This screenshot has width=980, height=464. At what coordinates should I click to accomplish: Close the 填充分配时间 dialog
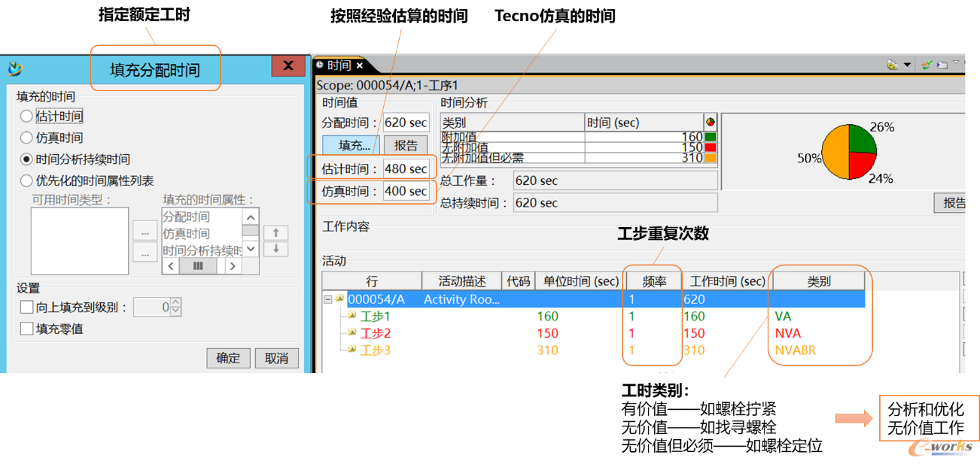[288, 66]
